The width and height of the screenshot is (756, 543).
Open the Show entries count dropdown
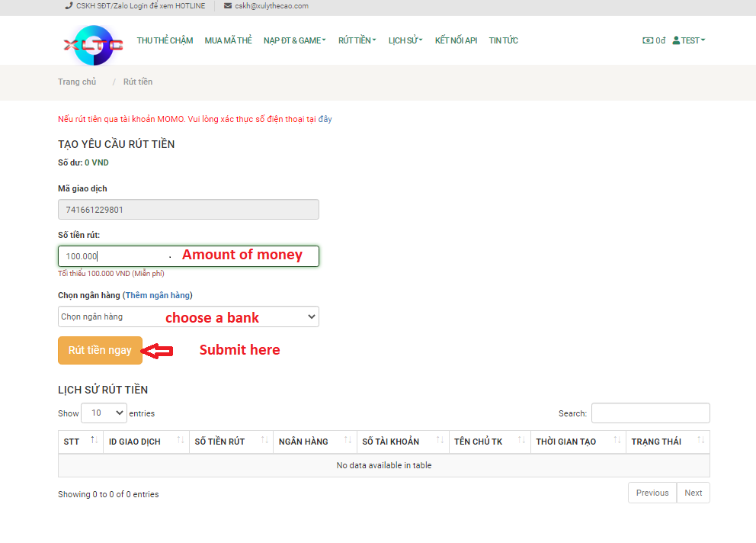pyautogui.click(x=104, y=413)
